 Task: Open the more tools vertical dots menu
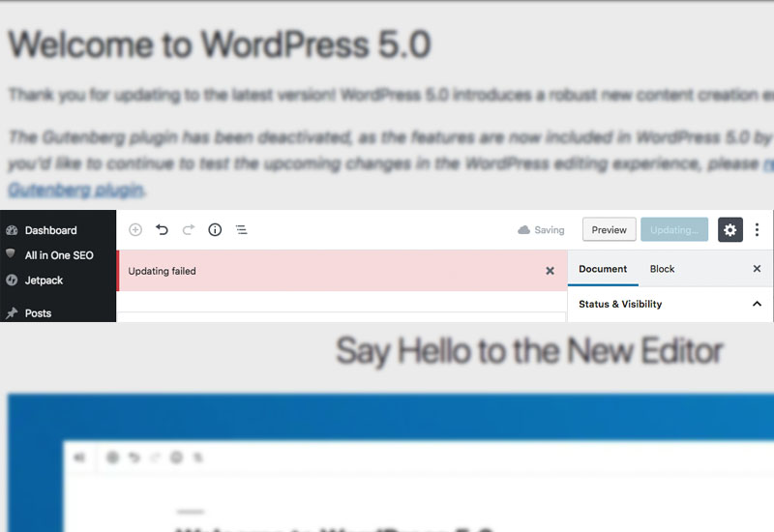(x=757, y=229)
